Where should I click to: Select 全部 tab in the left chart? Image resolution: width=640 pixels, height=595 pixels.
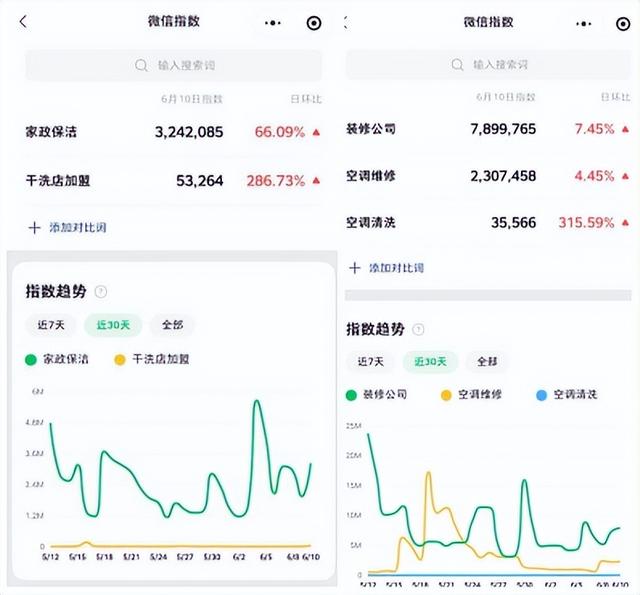pyautogui.click(x=172, y=325)
